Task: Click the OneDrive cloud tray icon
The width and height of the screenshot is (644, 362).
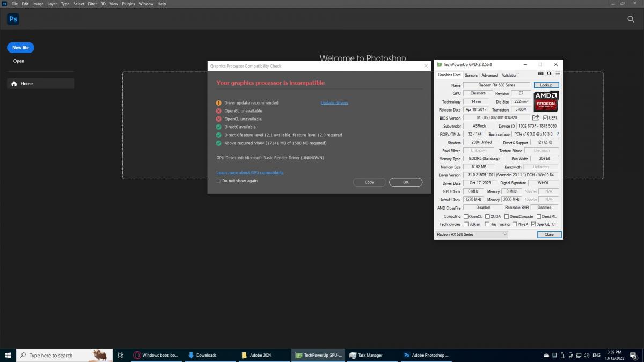Action: point(546,355)
